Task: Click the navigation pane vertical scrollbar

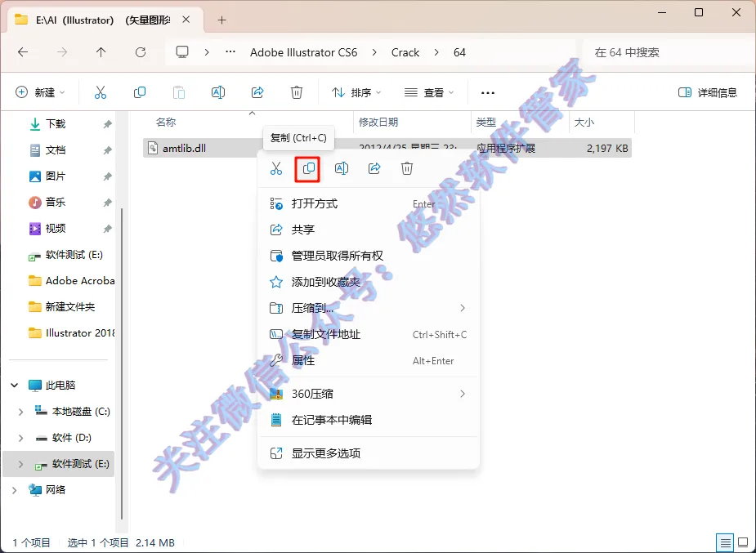Action: (x=122, y=363)
